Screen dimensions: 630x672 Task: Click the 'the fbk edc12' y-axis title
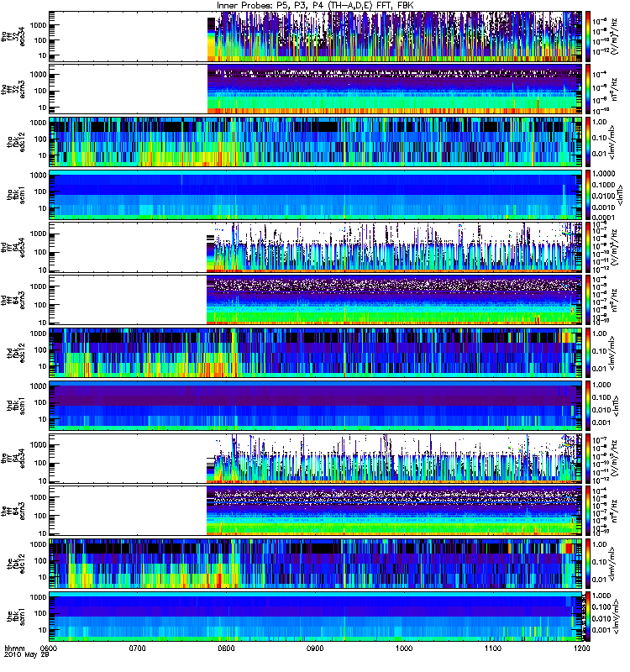point(16,564)
